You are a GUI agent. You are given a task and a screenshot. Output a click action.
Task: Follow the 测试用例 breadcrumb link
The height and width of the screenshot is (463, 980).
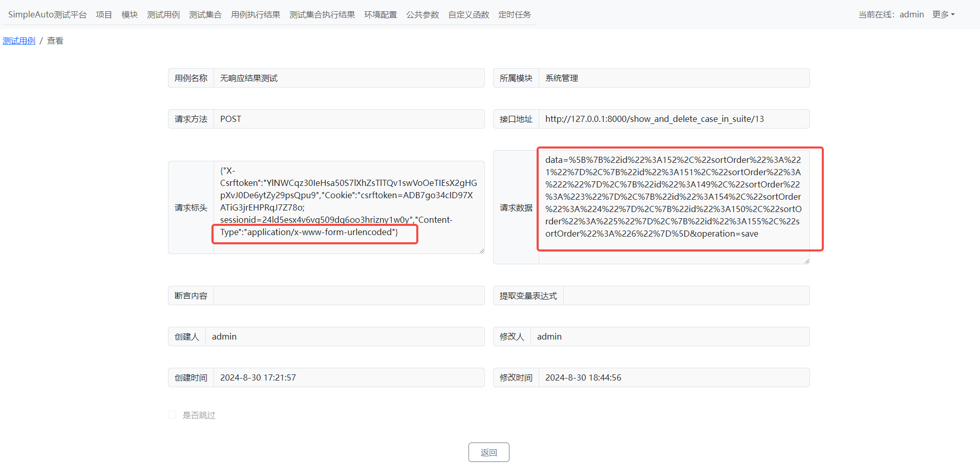coord(19,40)
